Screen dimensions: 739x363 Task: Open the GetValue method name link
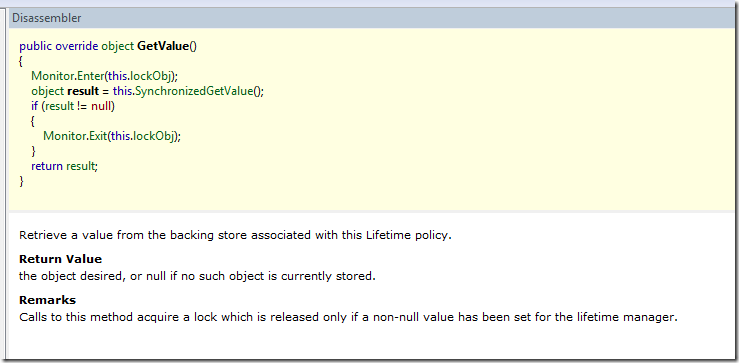[x=163, y=46]
